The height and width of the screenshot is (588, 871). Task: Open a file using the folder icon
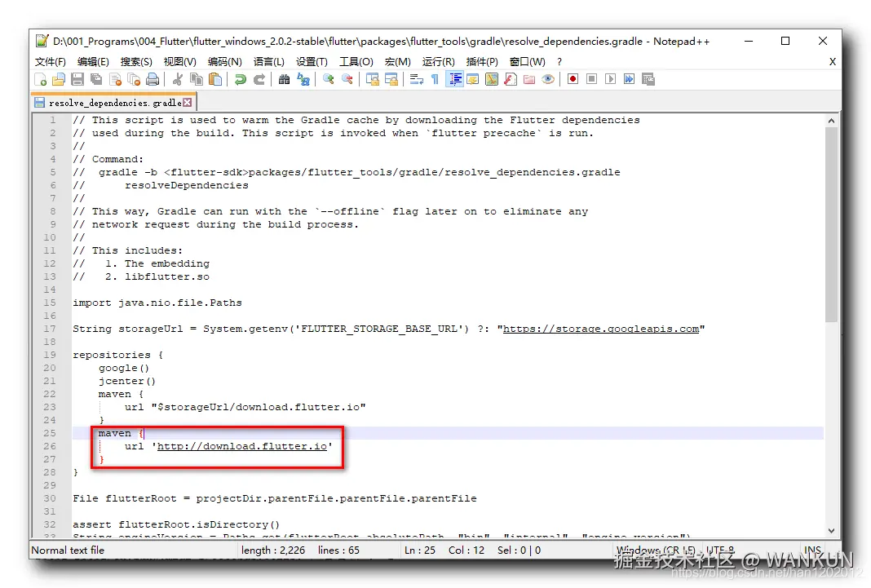[x=59, y=79]
